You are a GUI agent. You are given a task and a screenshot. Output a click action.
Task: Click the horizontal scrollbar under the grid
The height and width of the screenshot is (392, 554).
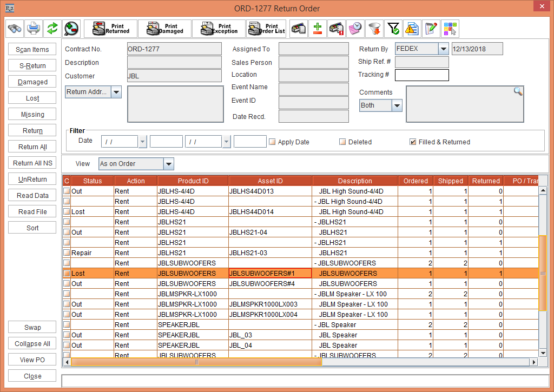196,362
